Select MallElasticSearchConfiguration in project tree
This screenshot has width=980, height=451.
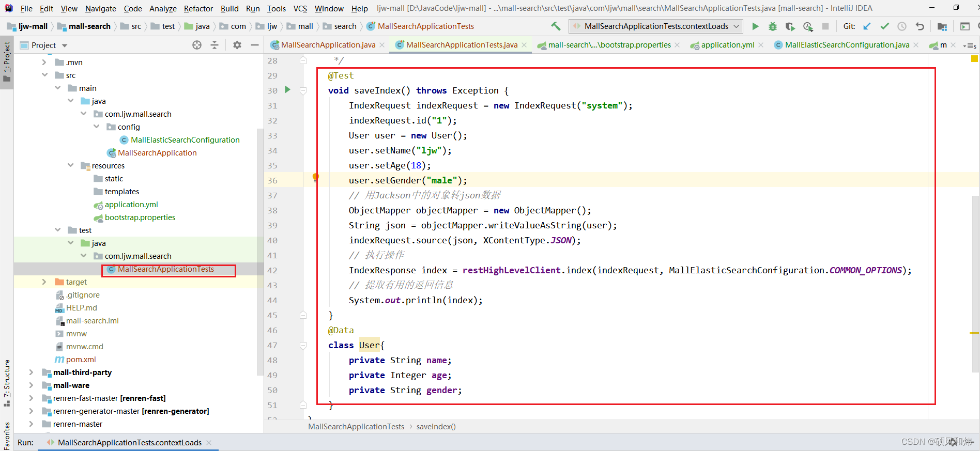[185, 140]
